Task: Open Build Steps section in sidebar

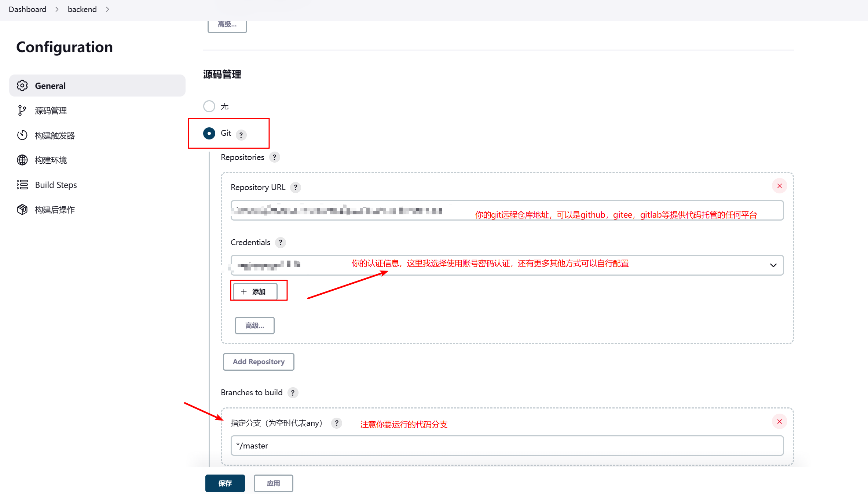Action: tap(56, 185)
